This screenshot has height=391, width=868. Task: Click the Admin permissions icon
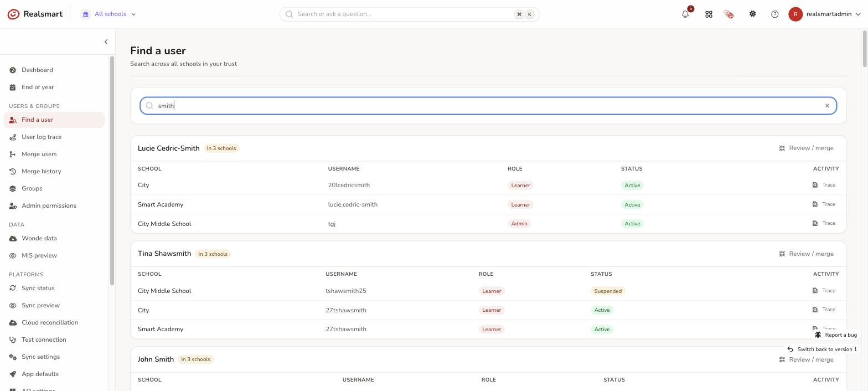tap(13, 205)
